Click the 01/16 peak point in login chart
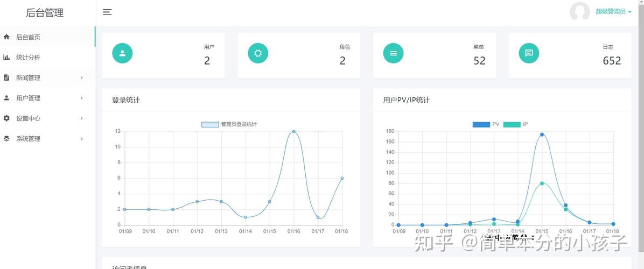This screenshot has height=269, width=644. tap(293, 131)
